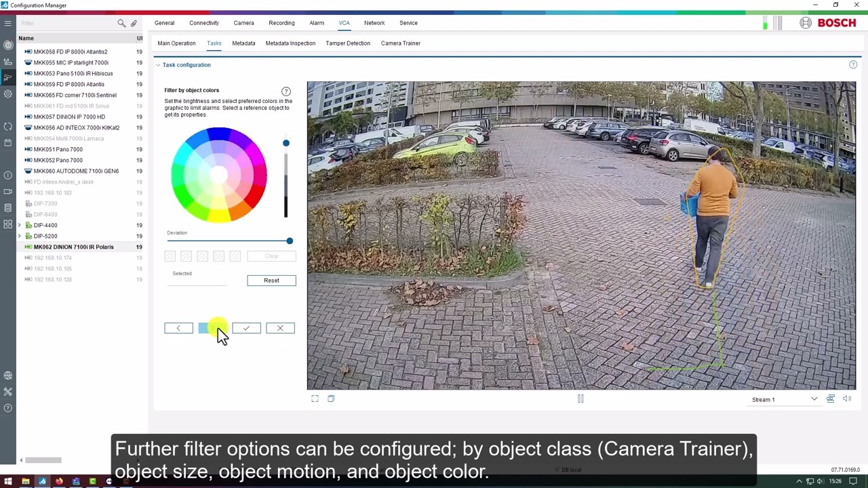Select the Main Operation subtab
Viewport: 868px width, 488px height.
coord(176,43)
